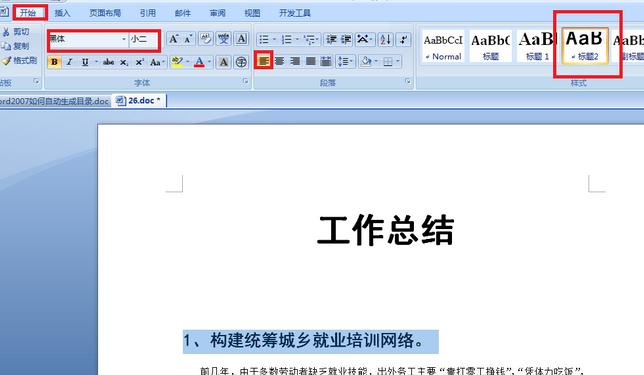Toggle bold formatting

tap(54, 62)
